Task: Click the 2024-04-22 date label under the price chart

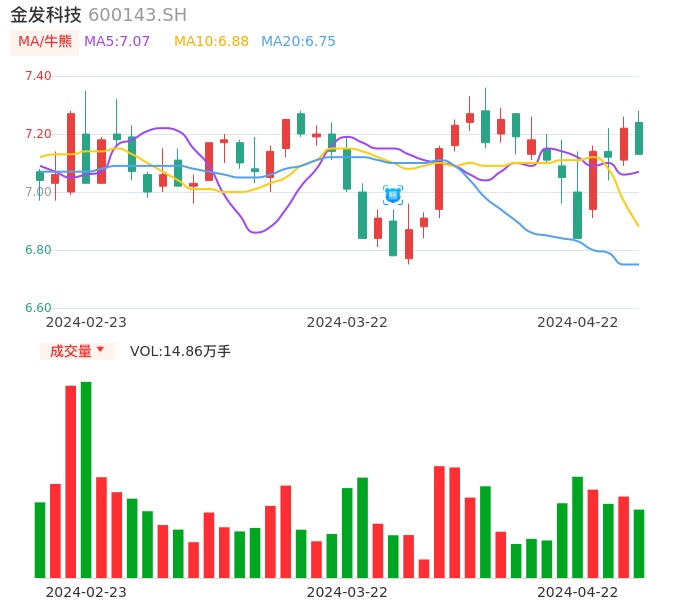Action: 578,322
